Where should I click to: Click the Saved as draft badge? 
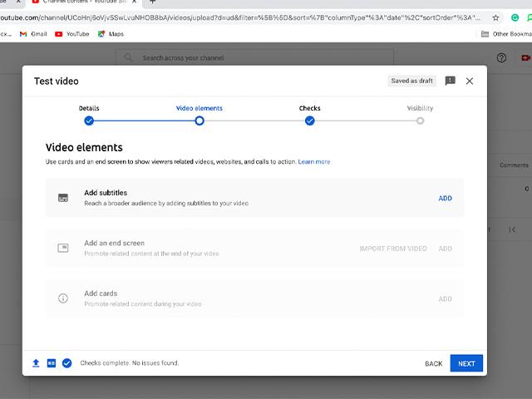[x=411, y=81]
